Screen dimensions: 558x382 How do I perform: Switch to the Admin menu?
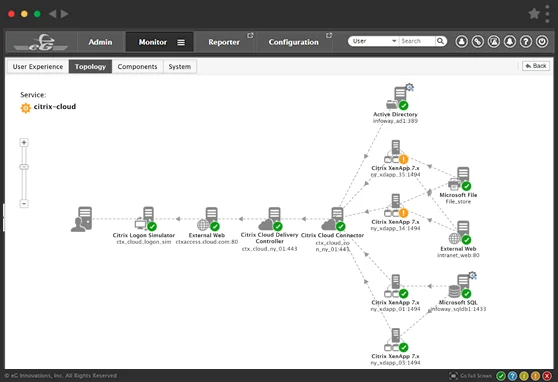coord(100,42)
